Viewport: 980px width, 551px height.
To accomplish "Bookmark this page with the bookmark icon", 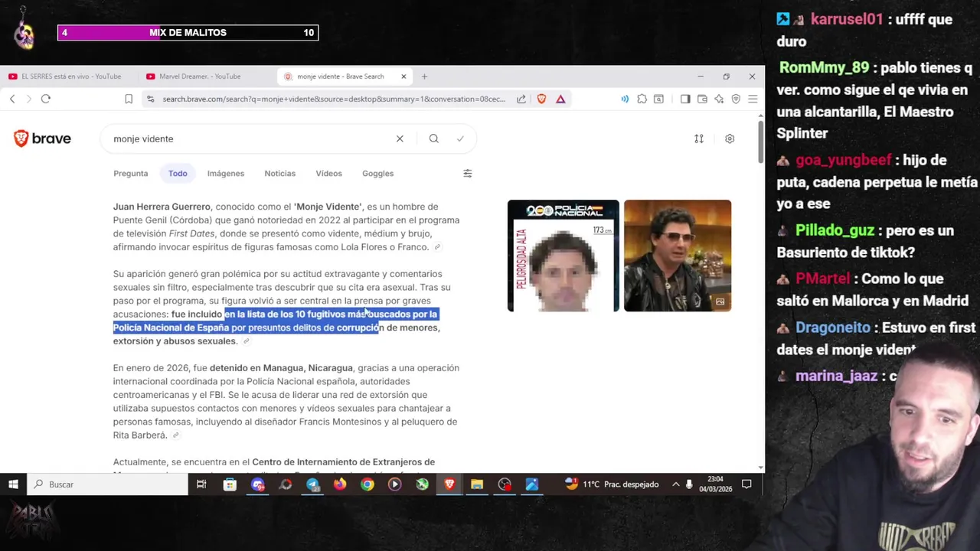I will (x=129, y=99).
